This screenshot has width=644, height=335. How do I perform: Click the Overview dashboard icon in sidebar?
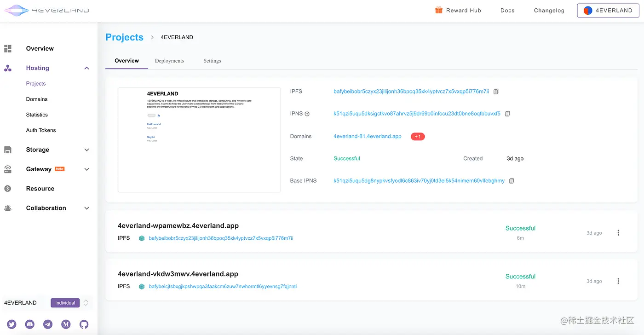(8, 48)
